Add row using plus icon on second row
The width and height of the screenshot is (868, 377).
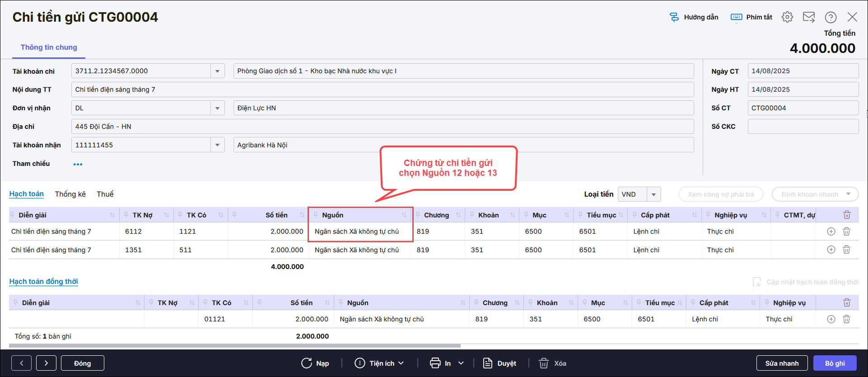pyautogui.click(x=831, y=250)
